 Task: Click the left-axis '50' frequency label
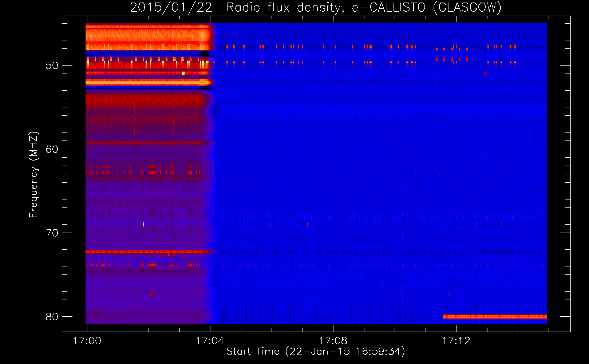tap(52, 66)
